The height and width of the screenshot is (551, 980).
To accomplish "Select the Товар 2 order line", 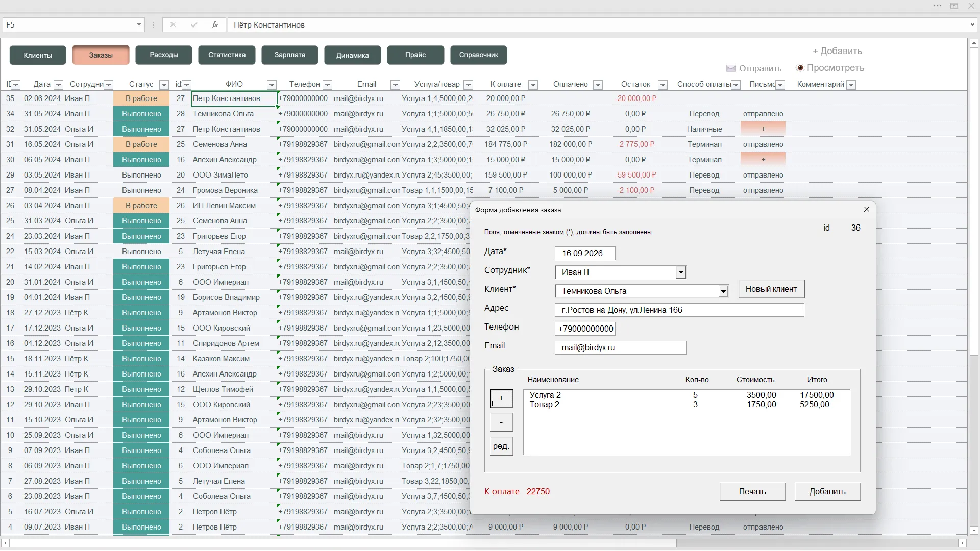I will (687, 405).
